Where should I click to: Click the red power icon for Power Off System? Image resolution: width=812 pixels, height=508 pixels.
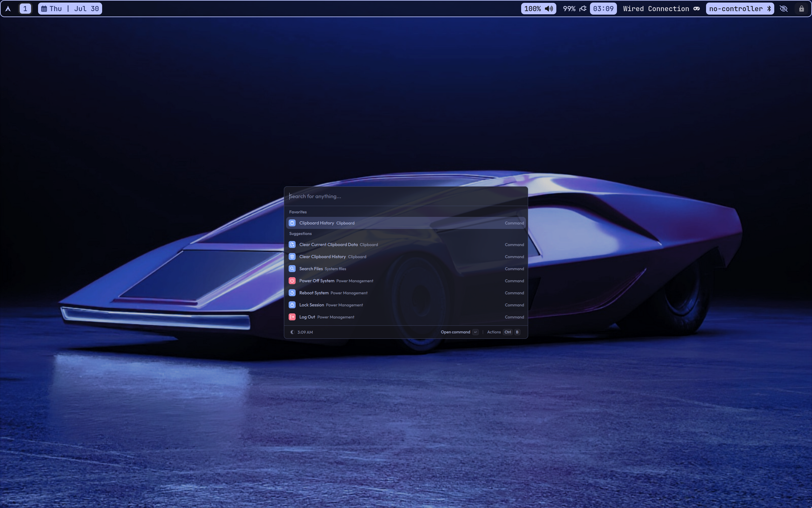292,281
